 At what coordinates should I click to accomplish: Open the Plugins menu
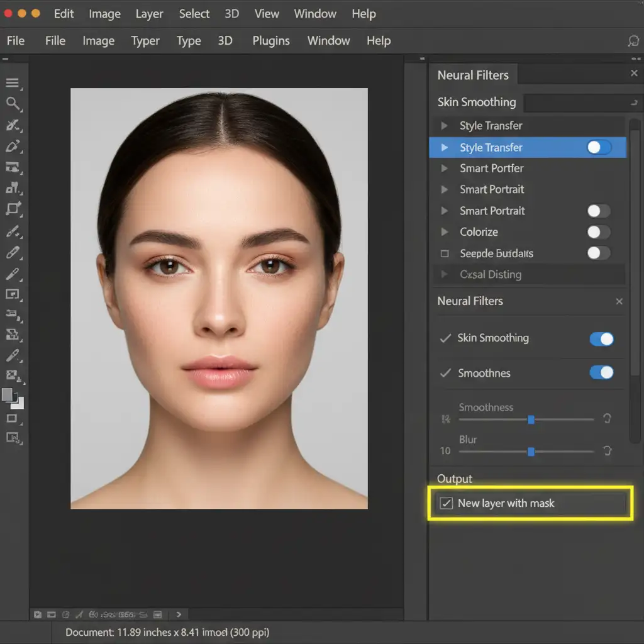(271, 41)
